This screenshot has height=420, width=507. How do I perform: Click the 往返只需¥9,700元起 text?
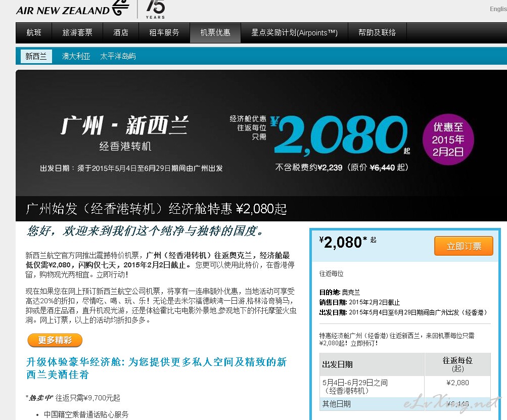87,398
